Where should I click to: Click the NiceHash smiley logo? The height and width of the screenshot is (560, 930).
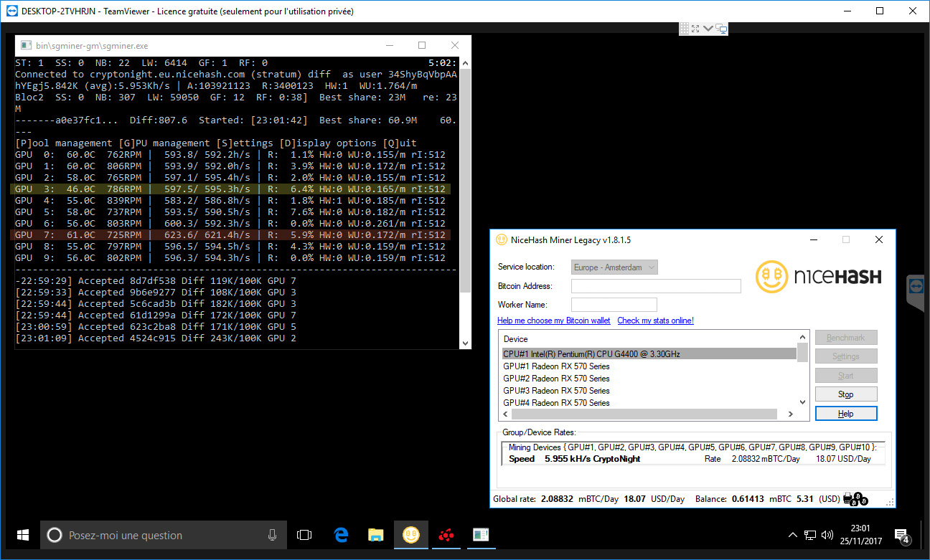771,276
